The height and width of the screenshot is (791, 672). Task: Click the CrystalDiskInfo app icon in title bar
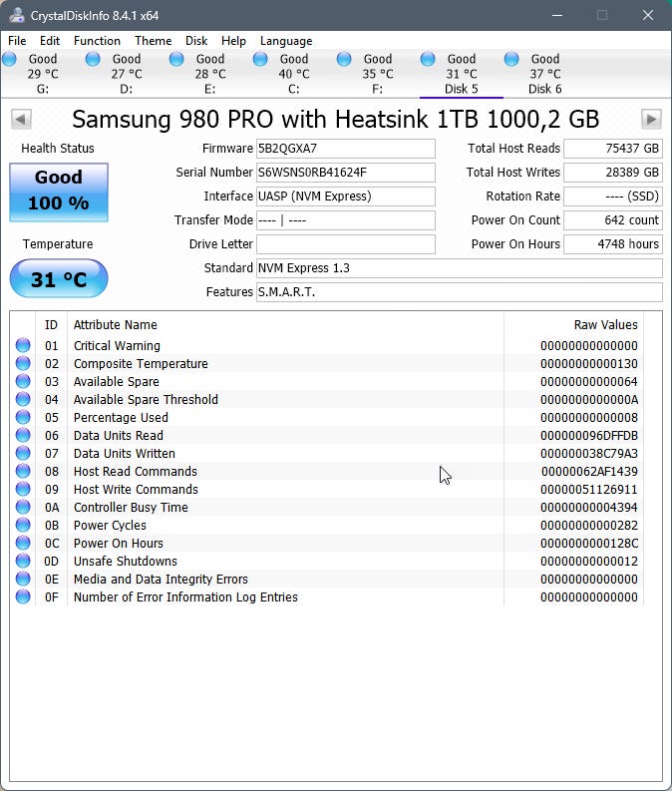[17, 15]
